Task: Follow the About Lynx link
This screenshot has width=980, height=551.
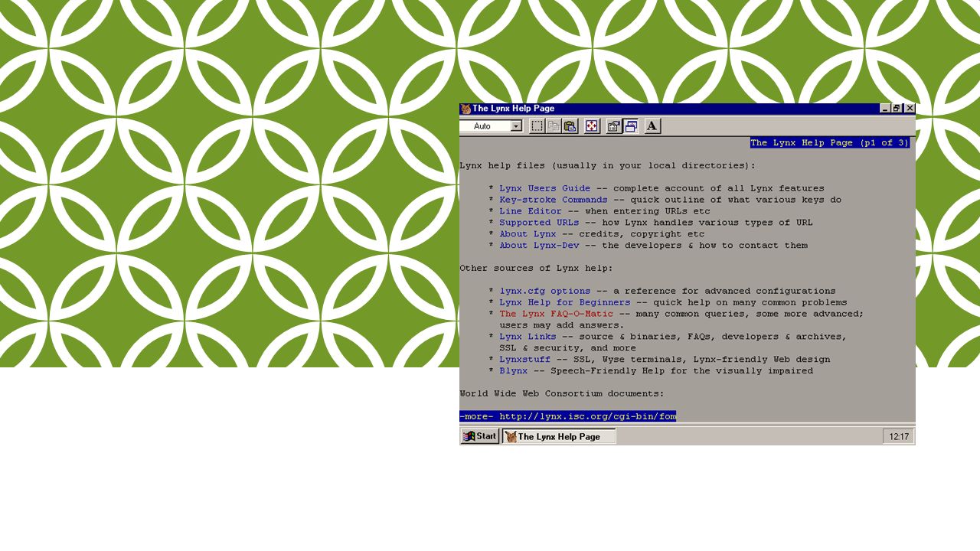Action: coord(528,234)
